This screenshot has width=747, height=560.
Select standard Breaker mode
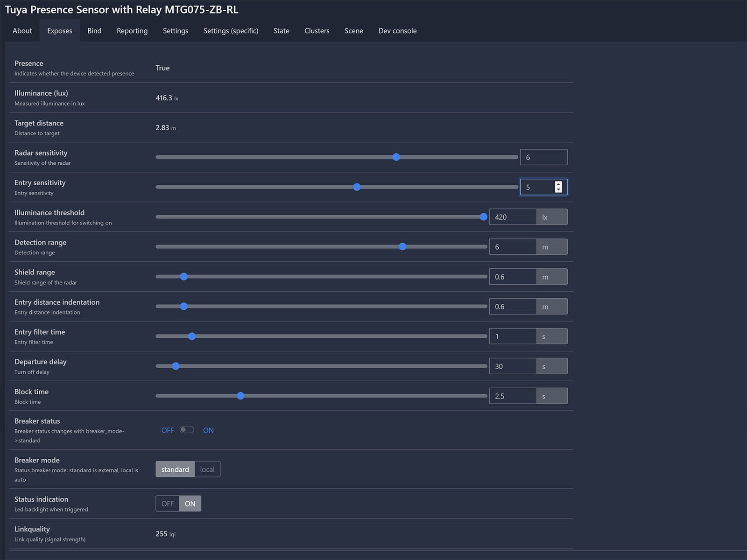coord(175,469)
